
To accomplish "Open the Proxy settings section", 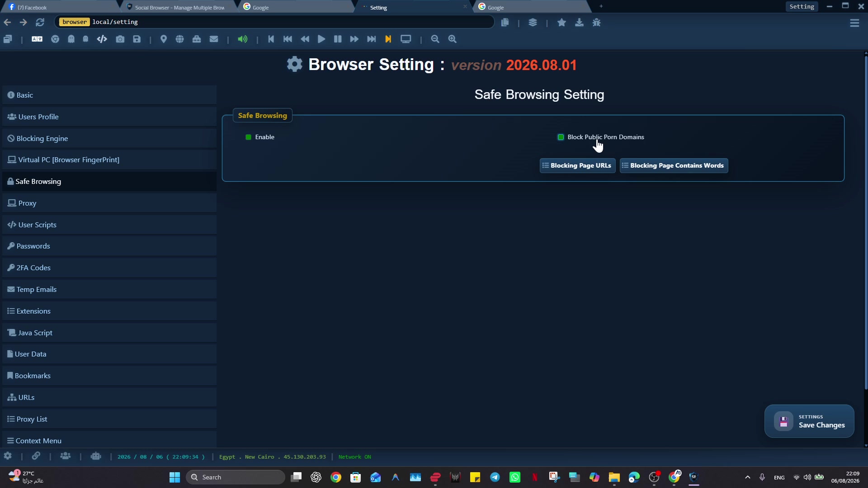I will (x=109, y=203).
